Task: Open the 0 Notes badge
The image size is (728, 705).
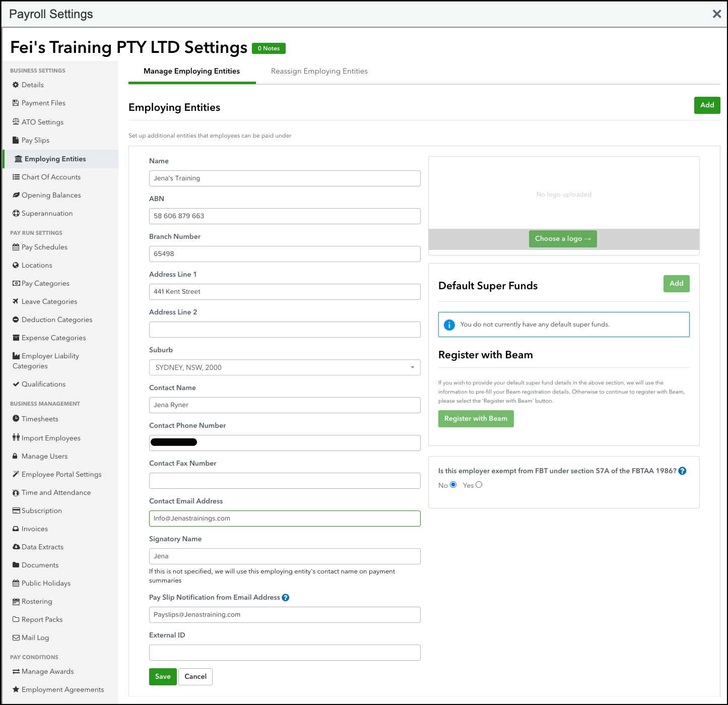Action: [x=269, y=48]
